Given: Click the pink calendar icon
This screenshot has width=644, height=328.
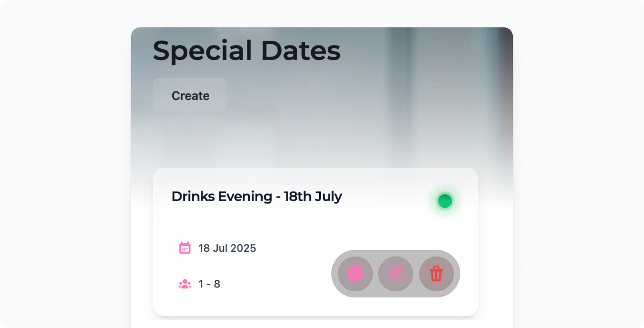Looking at the screenshot, I should [x=185, y=248].
